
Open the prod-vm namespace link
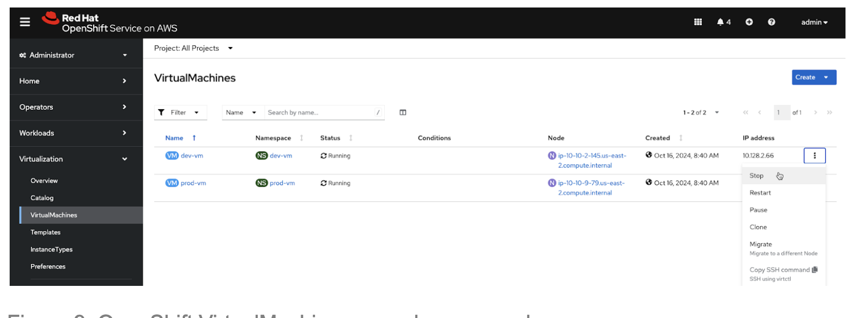(x=282, y=183)
